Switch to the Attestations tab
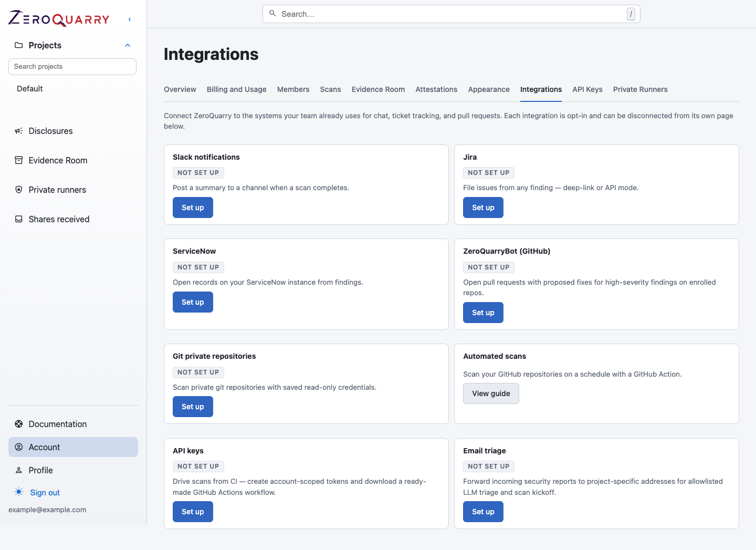The width and height of the screenshot is (756, 550). (x=437, y=89)
